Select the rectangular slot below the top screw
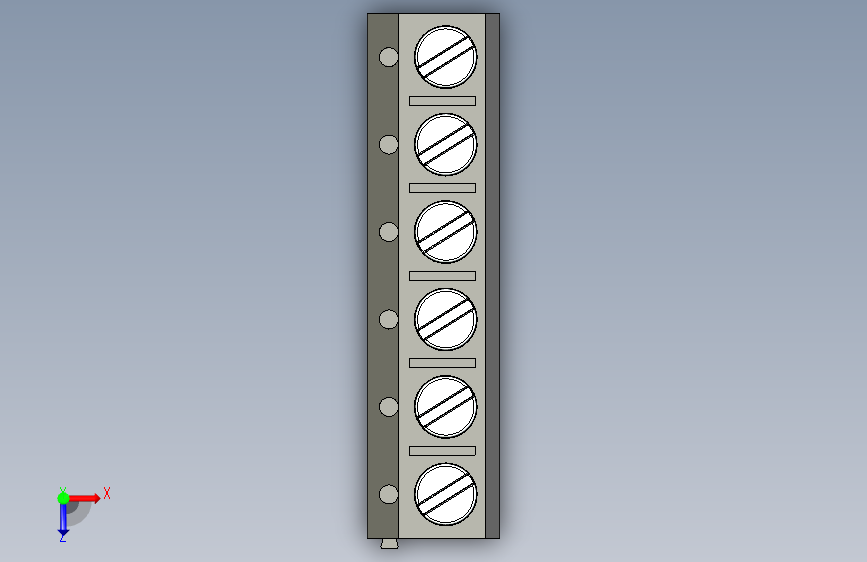This screenshot has height=562, width=867. [442, 101]
